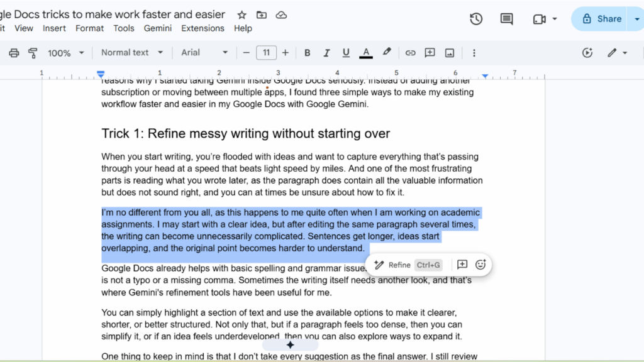Click the highlighted paragraph starting "I'm no different"
This screenshot has height=362, width=644.
click(x=291, y=230)
